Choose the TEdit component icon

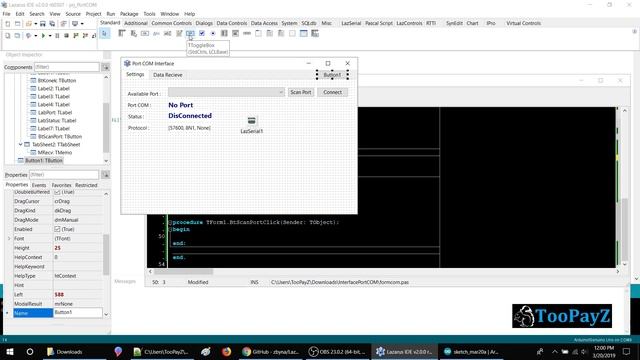pyautogui.click(x=167, y=33)
